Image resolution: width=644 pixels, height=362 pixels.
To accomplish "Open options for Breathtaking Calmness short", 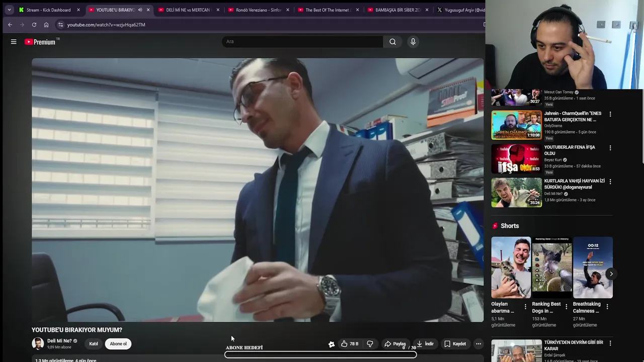I will 607,306.
